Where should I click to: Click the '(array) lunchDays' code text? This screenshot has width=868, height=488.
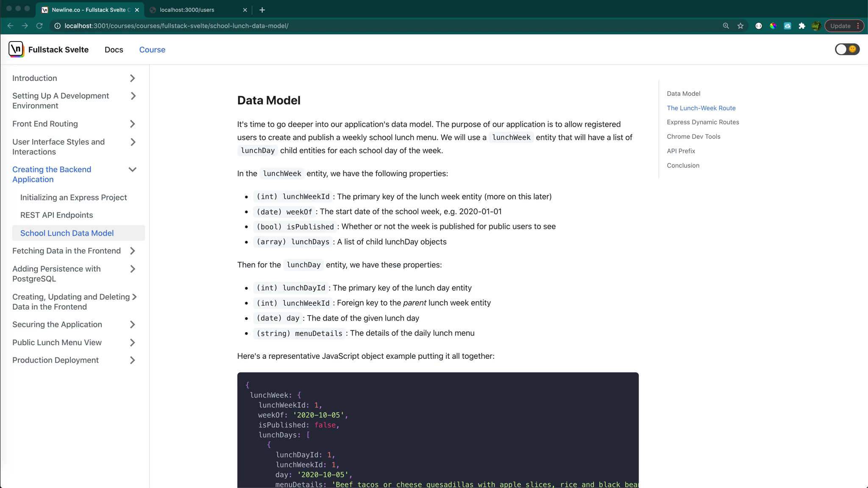293,242
